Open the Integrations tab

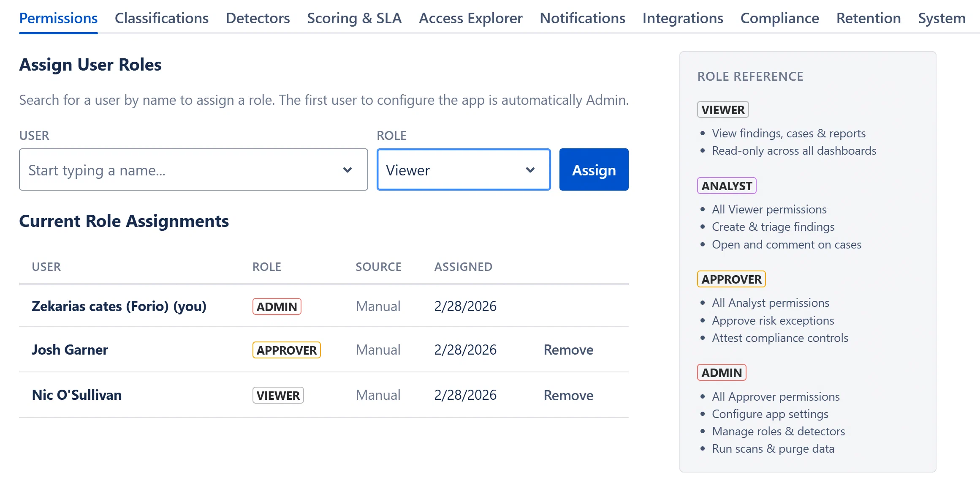coord(683,18)
